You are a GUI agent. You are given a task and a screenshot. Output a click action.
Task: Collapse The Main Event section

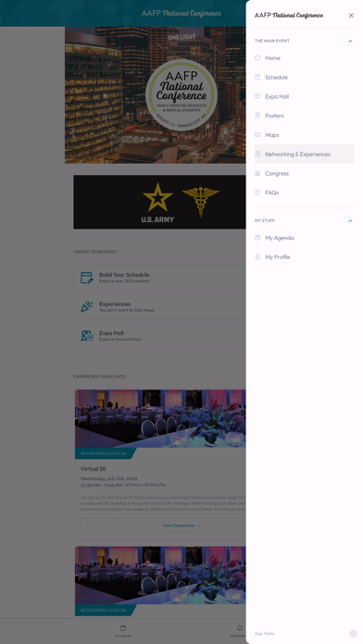click(350, 41)
